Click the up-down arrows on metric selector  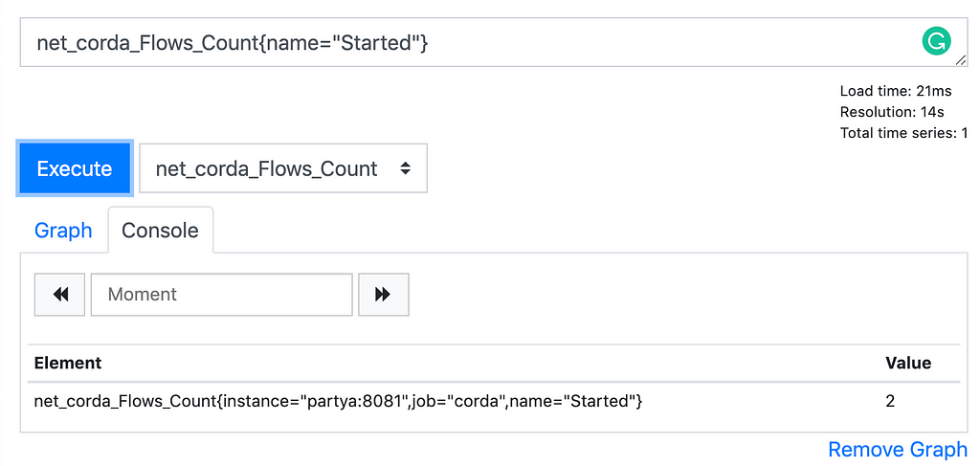point(406,168)
